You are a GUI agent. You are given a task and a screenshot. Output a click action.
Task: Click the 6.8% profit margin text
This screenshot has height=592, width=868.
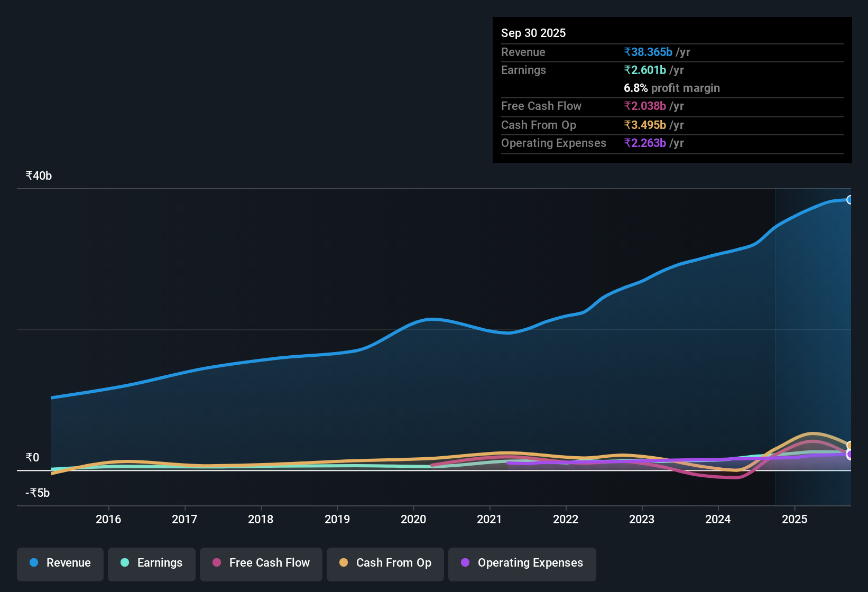tap(672, 88)
